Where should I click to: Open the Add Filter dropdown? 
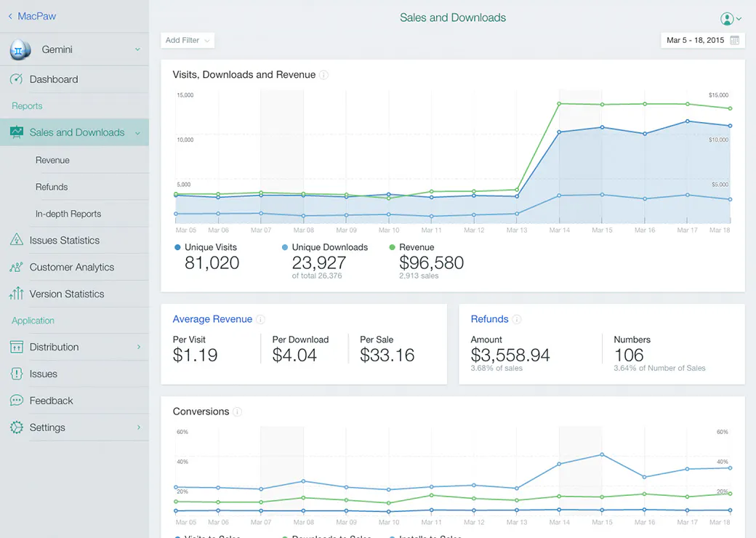click(x=188, y=41)
